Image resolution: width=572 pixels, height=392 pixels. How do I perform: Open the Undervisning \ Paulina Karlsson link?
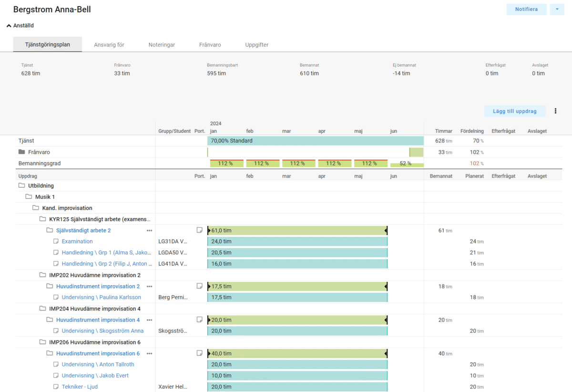pos(101,297)
